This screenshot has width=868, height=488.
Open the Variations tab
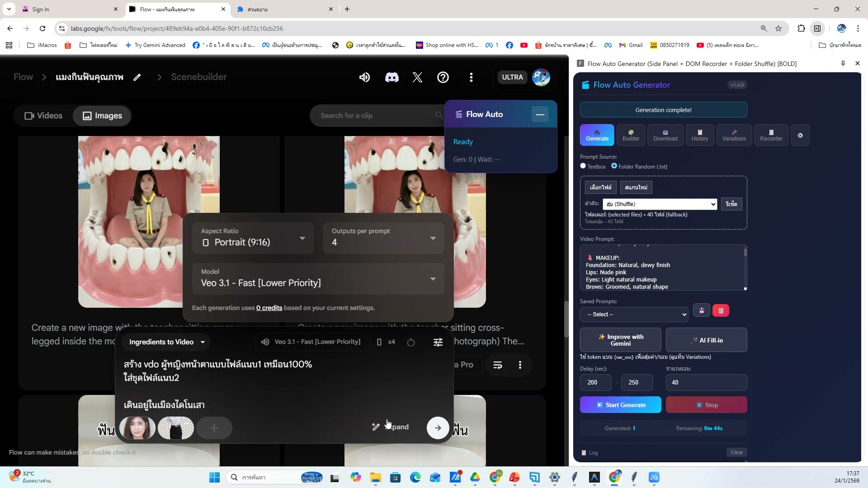point(734,135)
